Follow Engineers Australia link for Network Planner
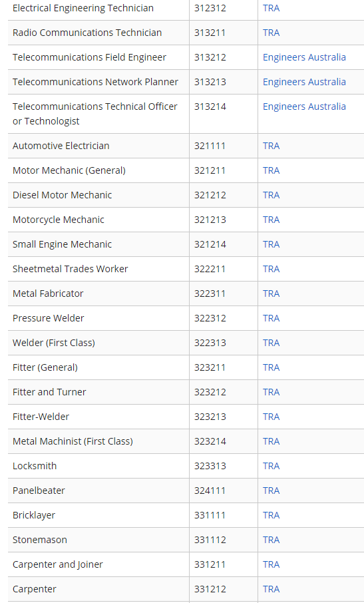The image size is (364, 603). [304, 82]
